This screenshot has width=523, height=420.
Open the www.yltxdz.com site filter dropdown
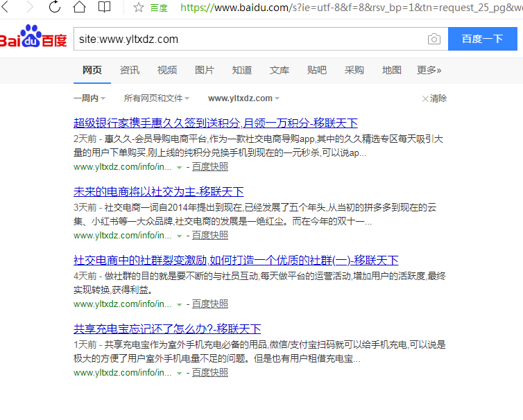pyautogui.click(x=244, y=98)
